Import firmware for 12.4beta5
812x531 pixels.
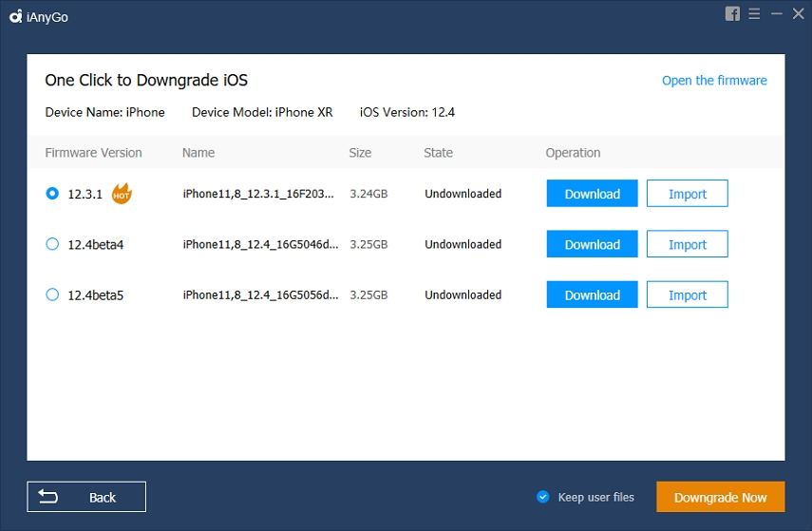(688, 294)
